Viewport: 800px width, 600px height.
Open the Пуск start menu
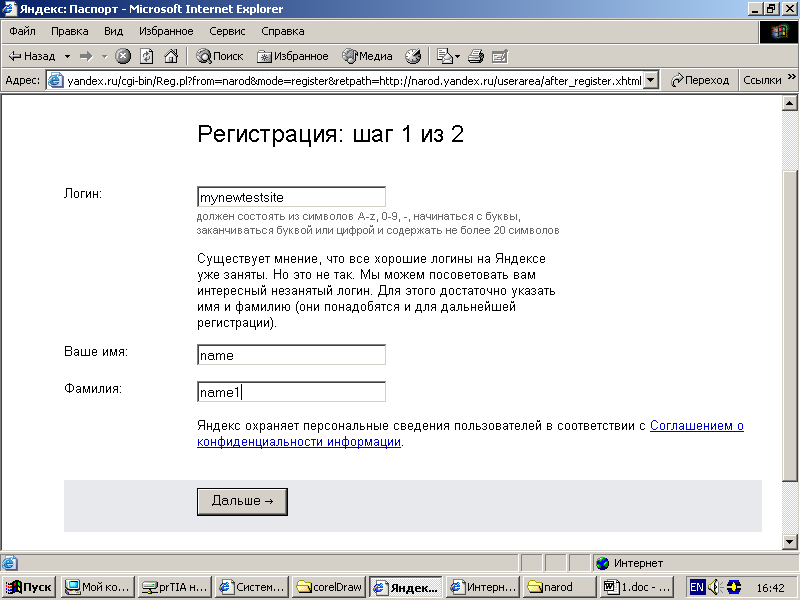(30, 587)
